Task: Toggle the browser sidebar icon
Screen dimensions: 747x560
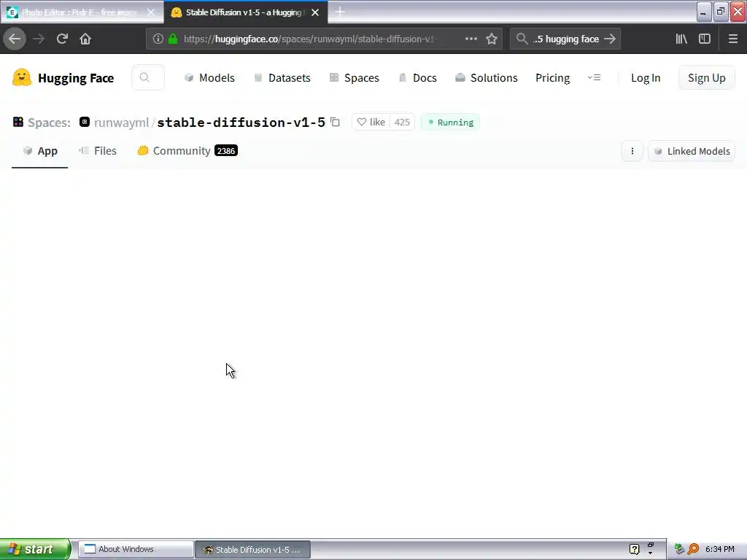Action: pyautogui.click(x=705, y=39)
